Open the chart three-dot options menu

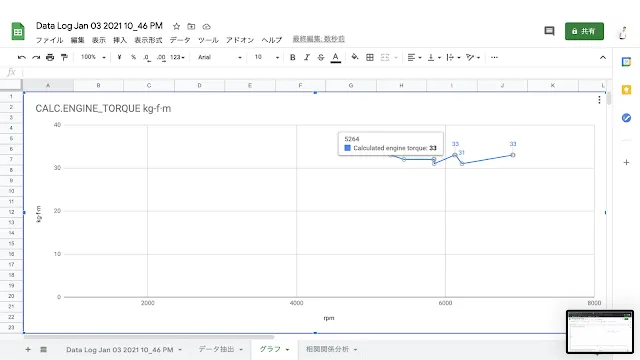[599, 100]
